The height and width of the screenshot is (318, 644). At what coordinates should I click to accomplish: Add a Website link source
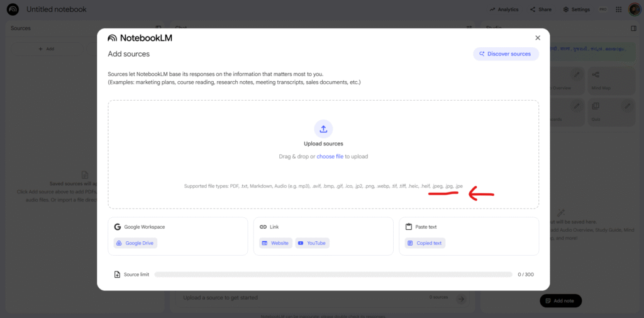coord(275,243)
